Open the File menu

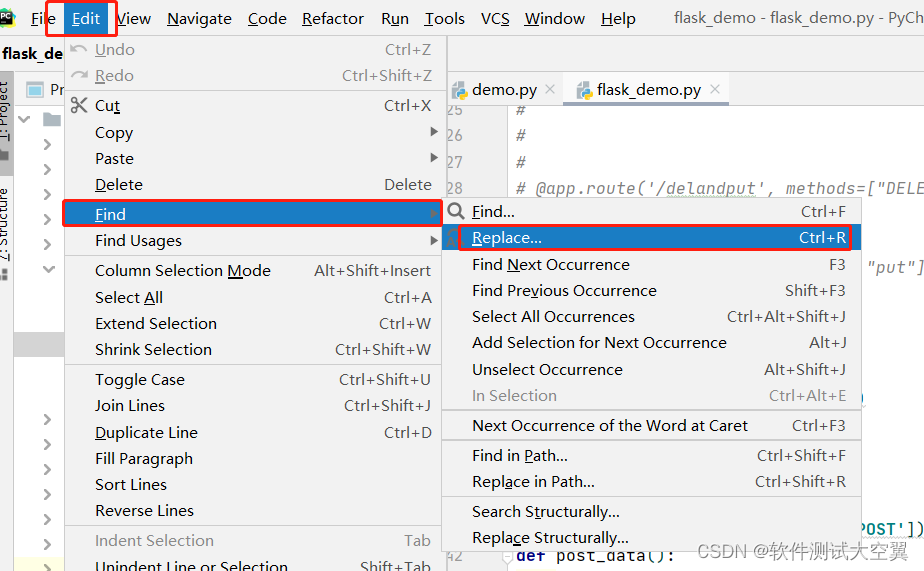(x=43, y=19)
